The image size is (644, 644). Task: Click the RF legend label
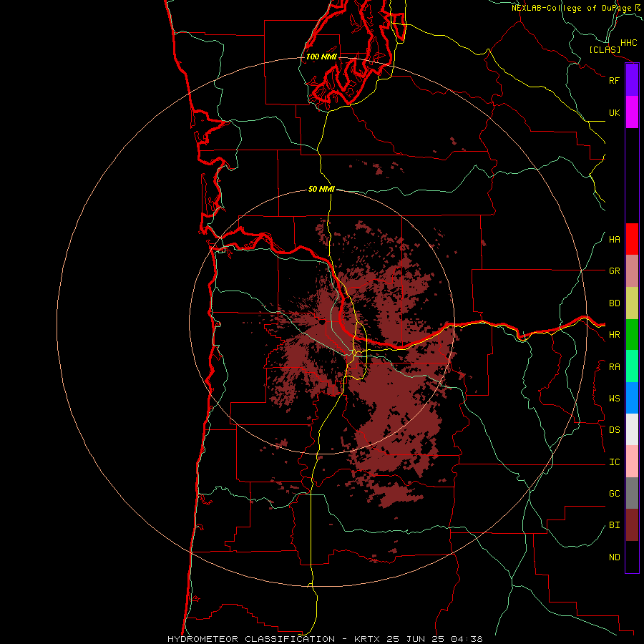(614, 80)
